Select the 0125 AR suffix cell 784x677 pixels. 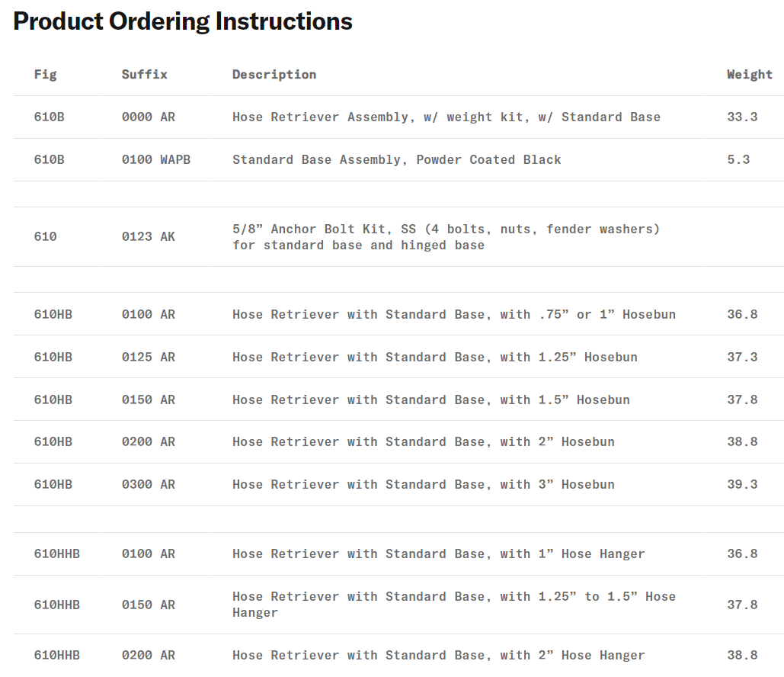[x=148, y=358]
